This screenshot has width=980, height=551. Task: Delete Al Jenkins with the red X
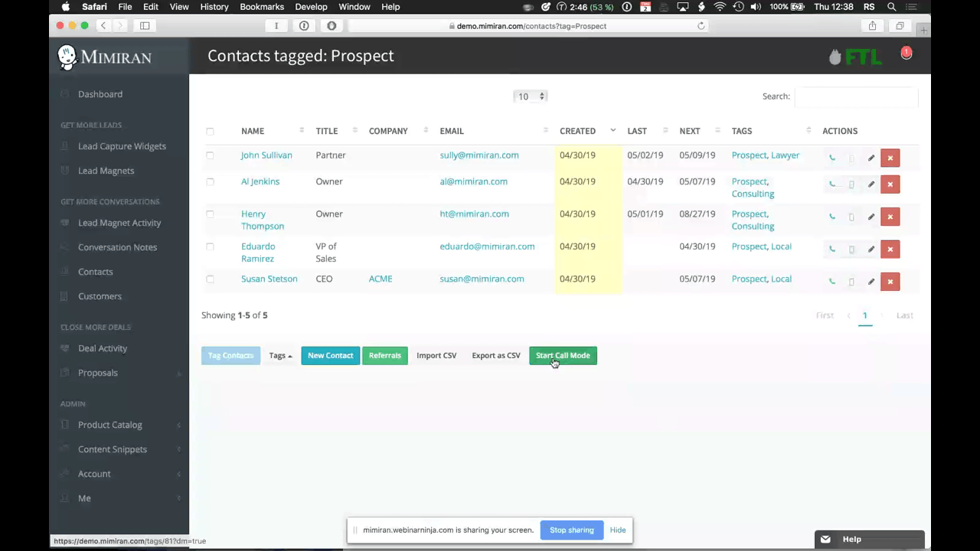(890, 184)
